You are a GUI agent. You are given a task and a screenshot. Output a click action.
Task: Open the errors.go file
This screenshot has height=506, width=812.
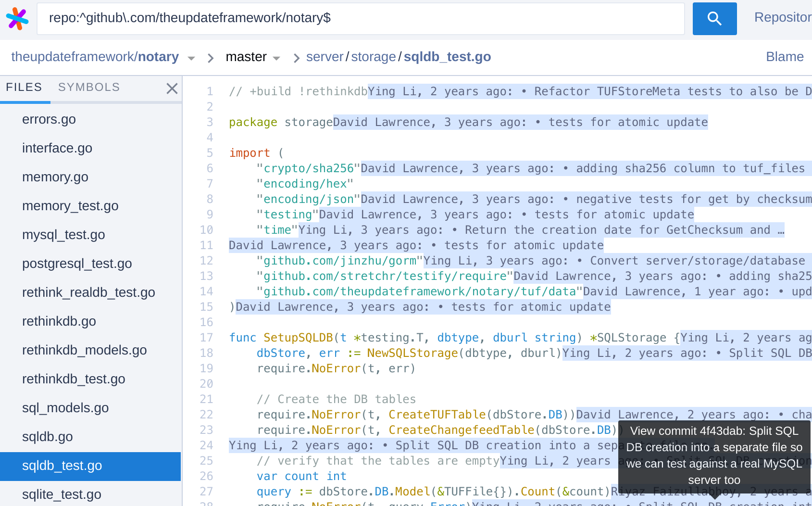[x=49, y=119]
